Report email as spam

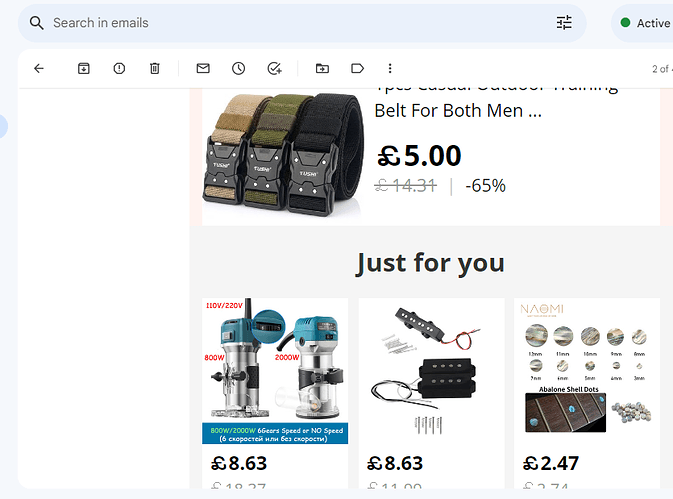[x=119, y=68]
